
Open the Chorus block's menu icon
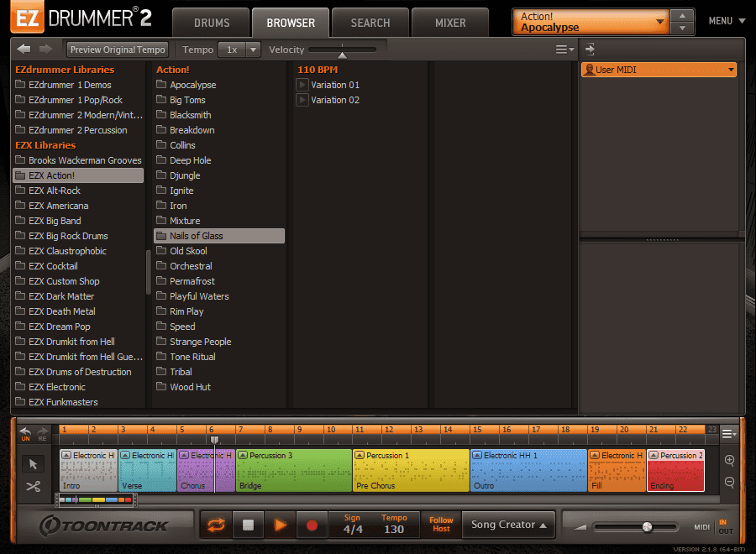click(x=184, y=455)
